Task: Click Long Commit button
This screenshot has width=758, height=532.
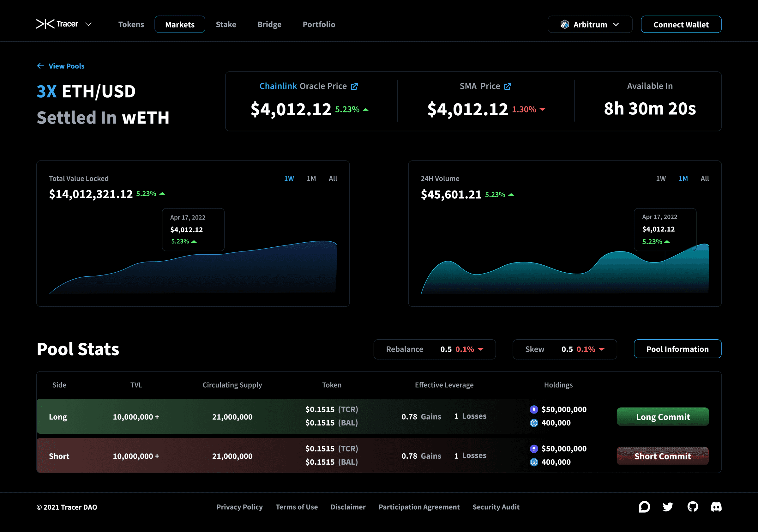Action: click(x=662, y=416)
